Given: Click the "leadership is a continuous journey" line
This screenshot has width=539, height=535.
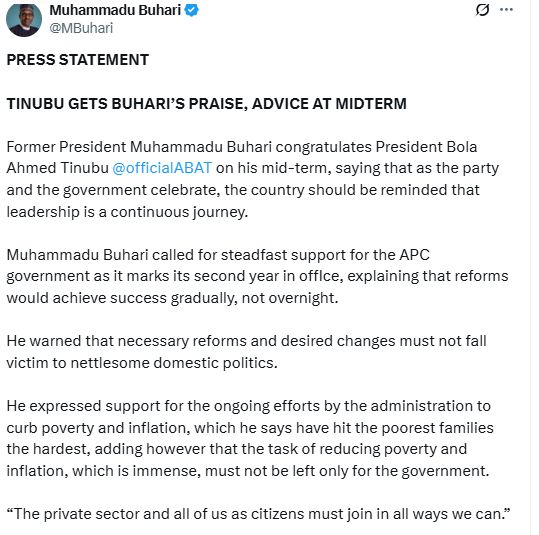Looking at the screenshot, I should [127, 212].
